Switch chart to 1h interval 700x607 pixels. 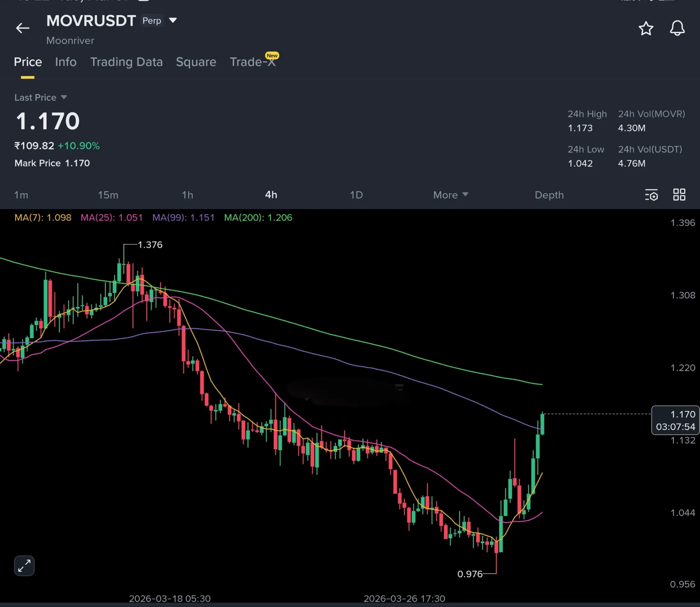click(x=188, y=195)
